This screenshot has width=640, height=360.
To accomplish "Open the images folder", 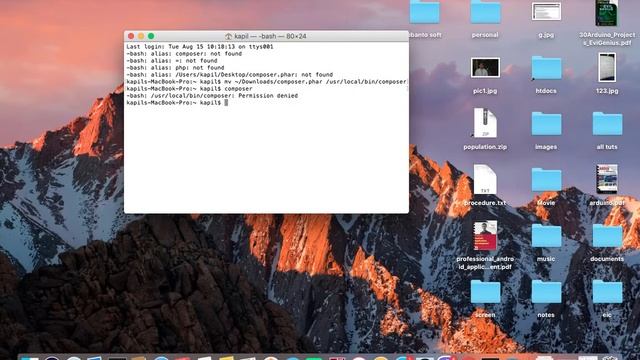I will coord(546,124).
